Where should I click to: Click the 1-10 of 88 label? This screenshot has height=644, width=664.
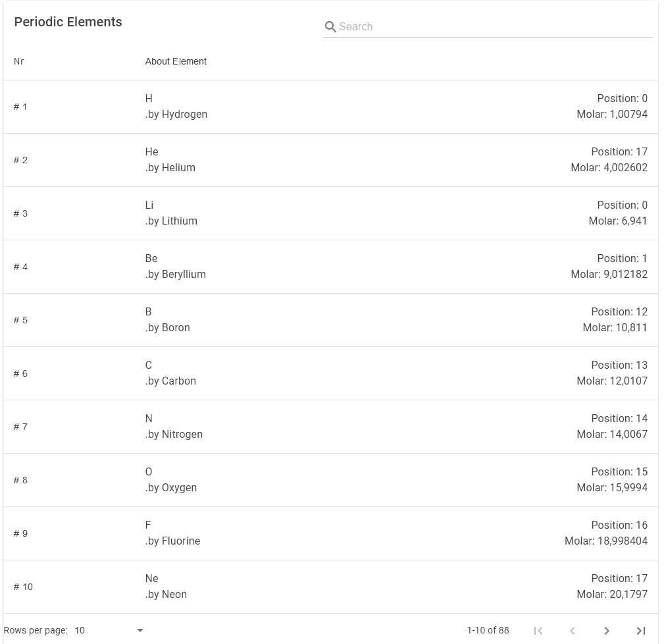(x=488, y=630)
